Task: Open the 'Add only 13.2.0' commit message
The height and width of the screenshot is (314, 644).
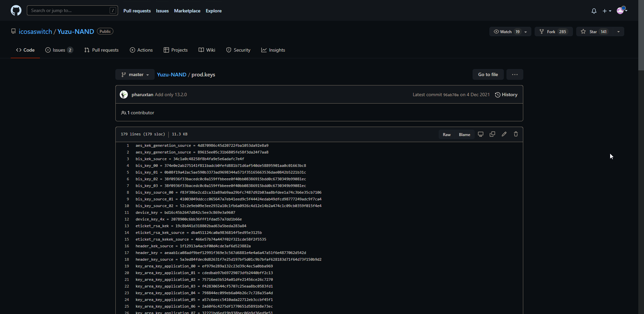Action: point(171,95)
